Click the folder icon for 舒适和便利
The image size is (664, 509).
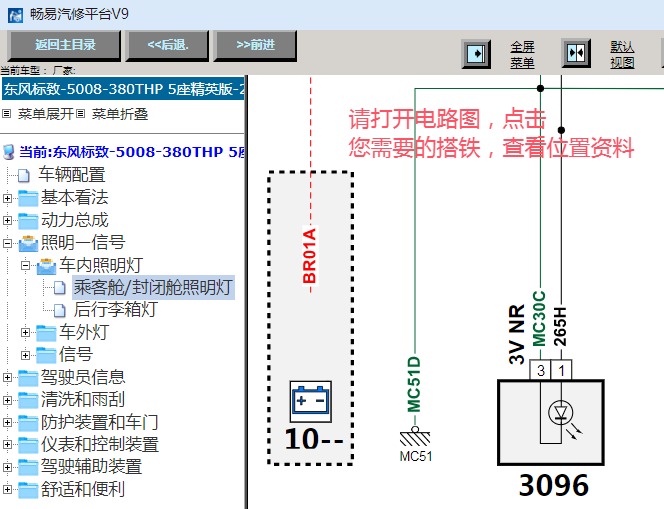(28, 490)
